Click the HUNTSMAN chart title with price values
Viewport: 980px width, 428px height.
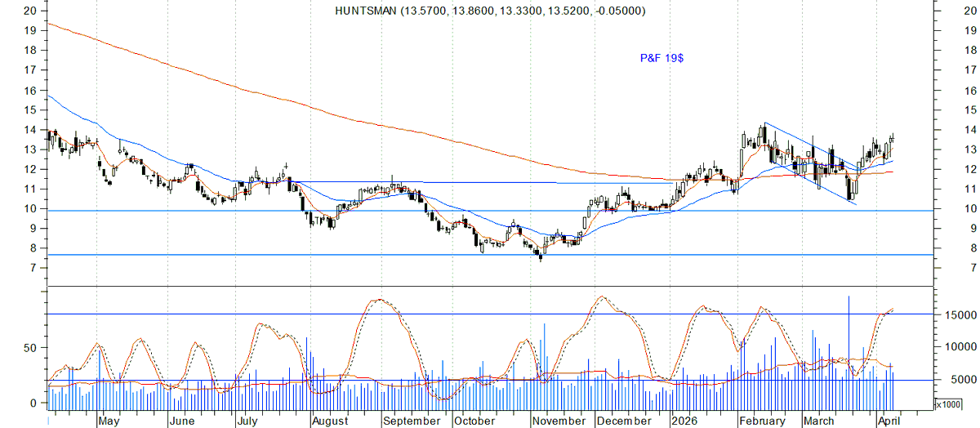click(490, 11)
